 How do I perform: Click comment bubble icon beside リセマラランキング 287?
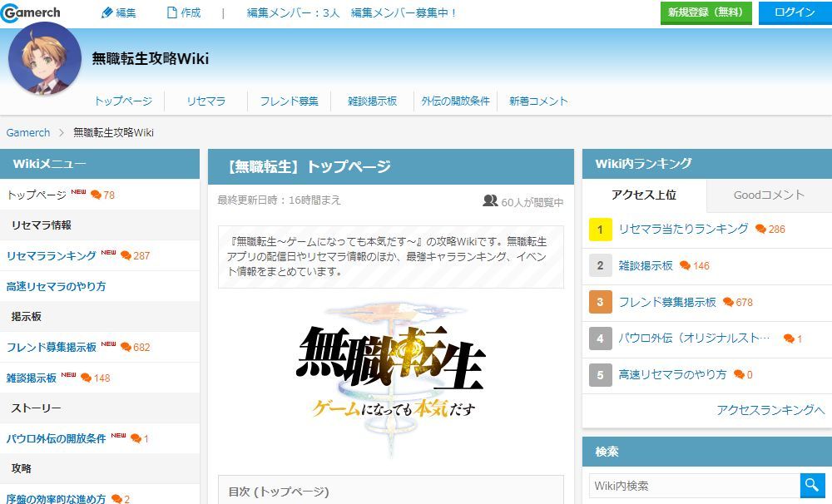[126, 255]
